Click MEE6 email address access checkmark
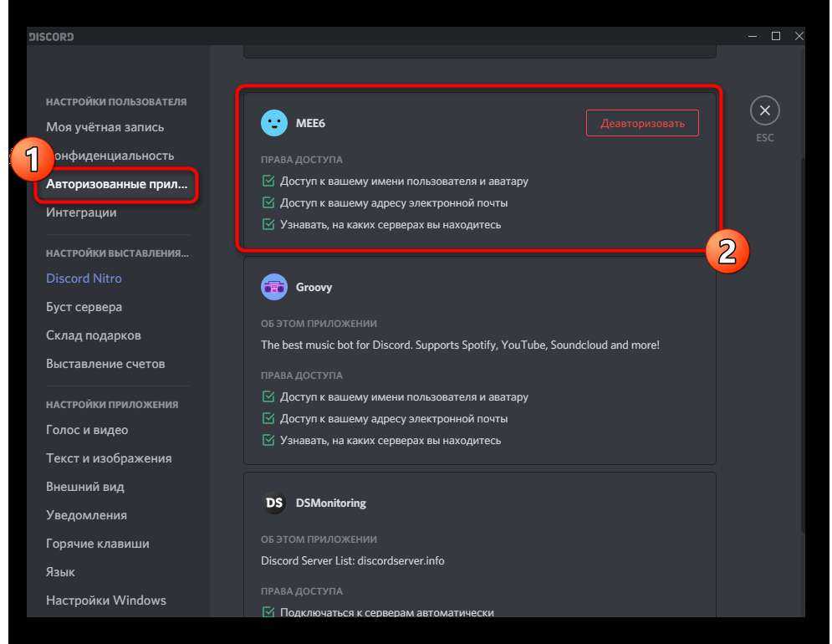Screen dimensions: 832x644 pyautogui.click(x=268, y=202)
